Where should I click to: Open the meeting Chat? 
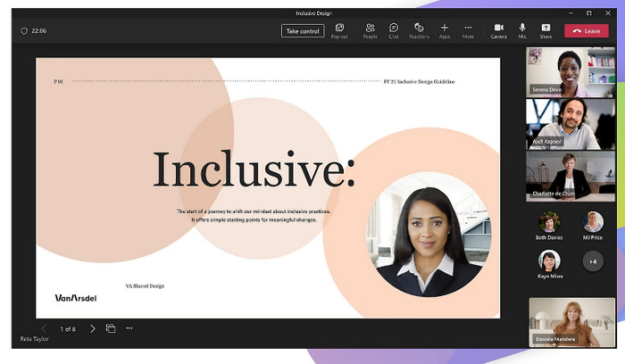[394, 30]
